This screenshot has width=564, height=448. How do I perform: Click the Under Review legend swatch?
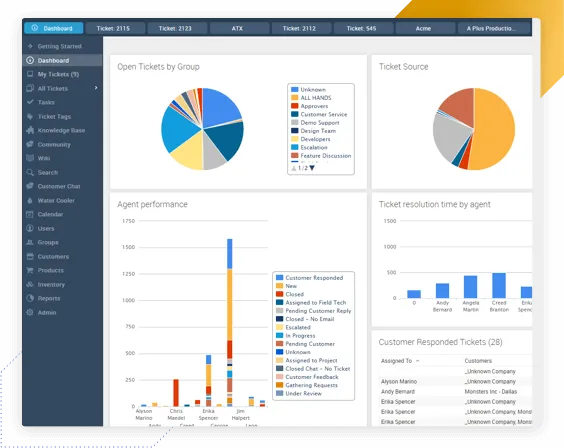click(279, 393)
